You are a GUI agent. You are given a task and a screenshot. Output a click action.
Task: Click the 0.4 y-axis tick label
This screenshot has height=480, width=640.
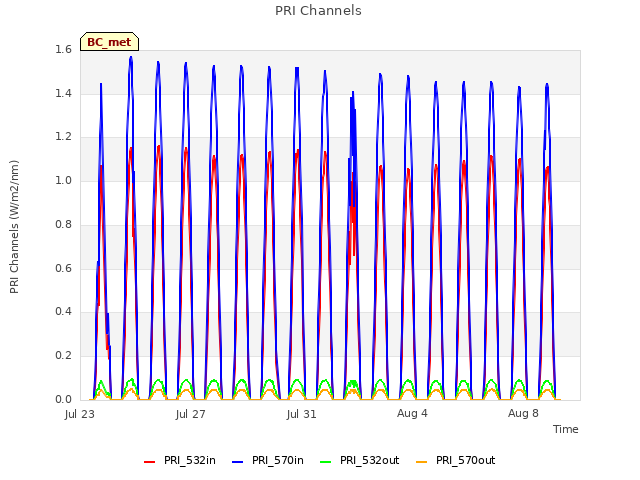click(63, 311)
